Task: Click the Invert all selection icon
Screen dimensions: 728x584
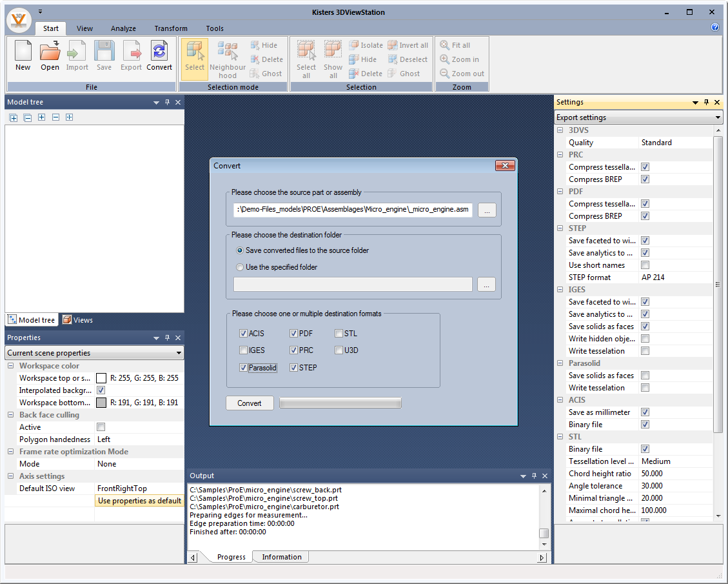Action: tap(408, 45)
